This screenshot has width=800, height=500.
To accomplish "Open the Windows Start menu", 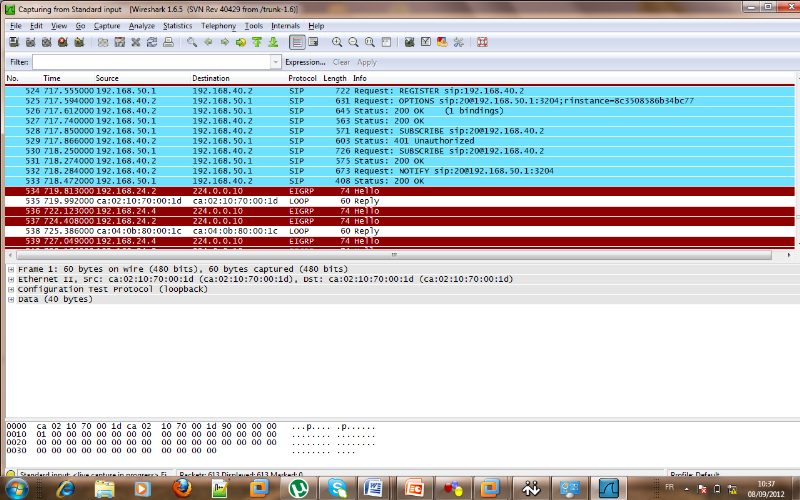I will (16, 488).
